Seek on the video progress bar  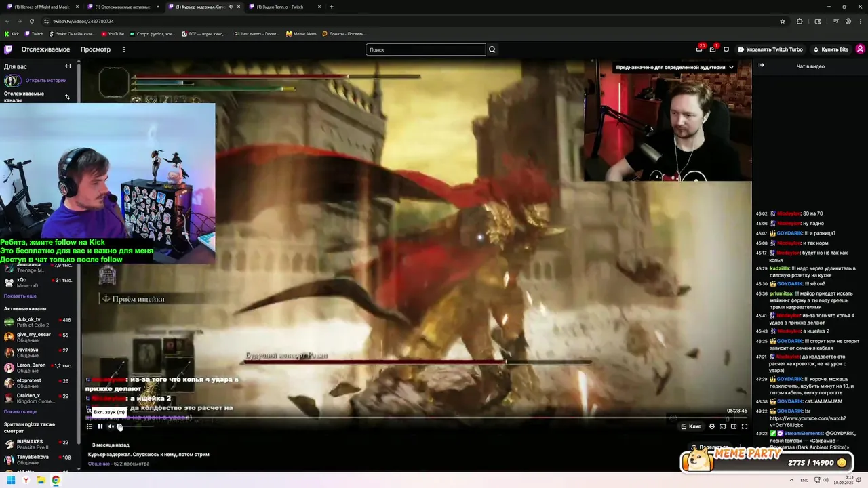[416, 418]
